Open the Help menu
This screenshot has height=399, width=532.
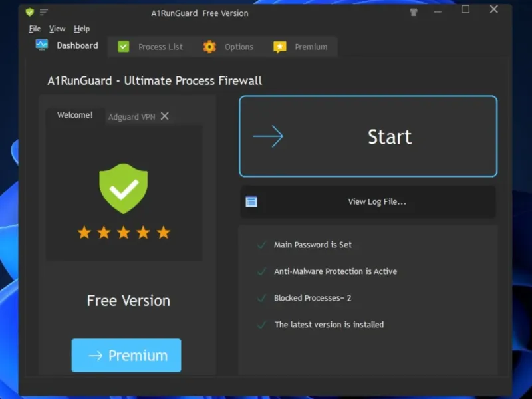[x=82, y=29]
